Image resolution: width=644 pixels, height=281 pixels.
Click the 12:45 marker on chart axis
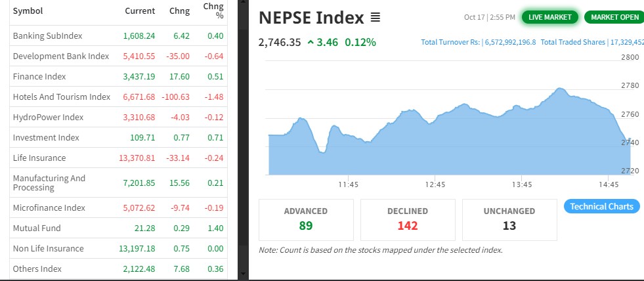(435, 185)
